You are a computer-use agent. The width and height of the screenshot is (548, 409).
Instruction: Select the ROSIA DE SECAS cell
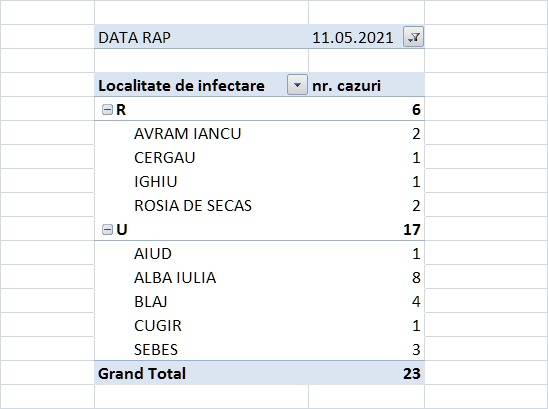[202, 206]
